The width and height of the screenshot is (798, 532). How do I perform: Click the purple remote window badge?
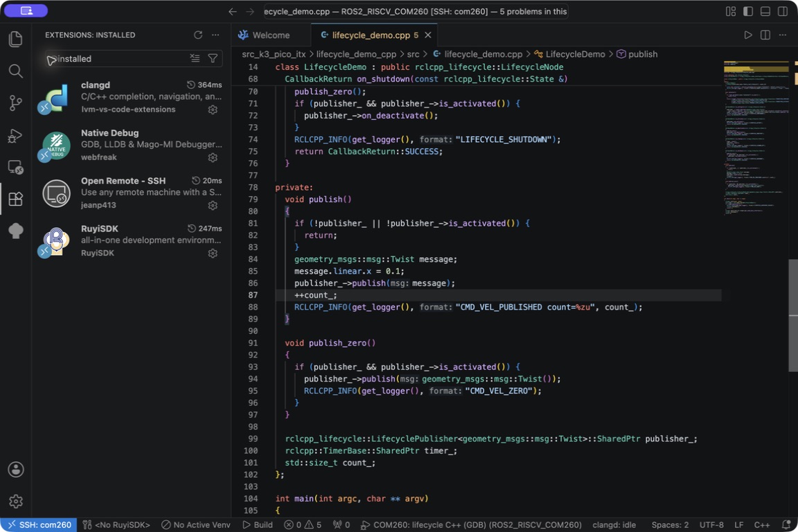26,10
